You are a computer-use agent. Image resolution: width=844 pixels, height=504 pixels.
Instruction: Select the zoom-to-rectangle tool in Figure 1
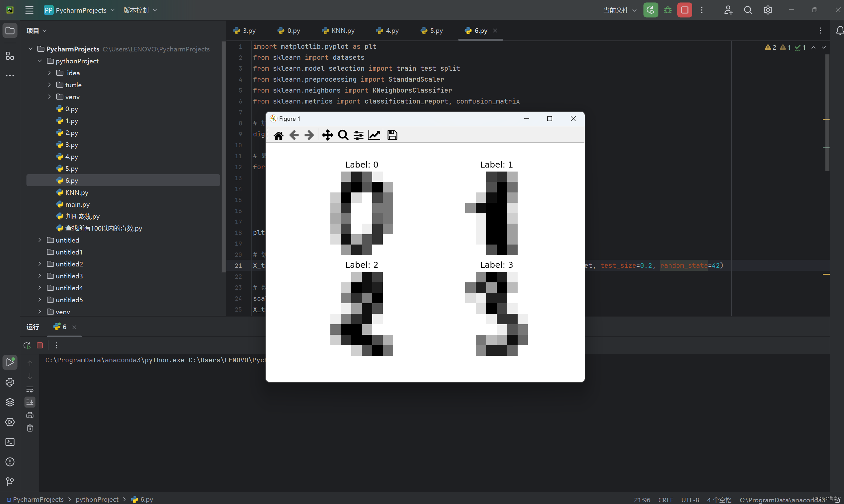pos(343,135)
